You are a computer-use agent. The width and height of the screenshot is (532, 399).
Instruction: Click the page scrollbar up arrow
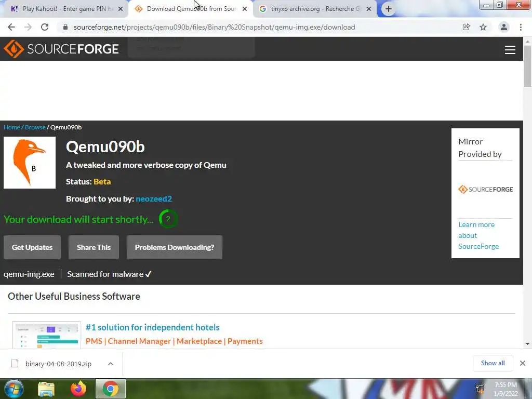[527, 41]
